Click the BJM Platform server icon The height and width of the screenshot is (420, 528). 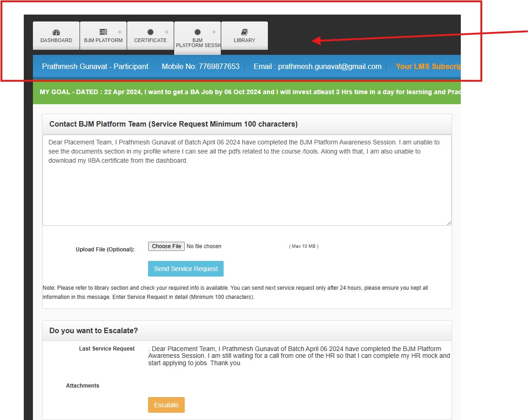[103, 32]
